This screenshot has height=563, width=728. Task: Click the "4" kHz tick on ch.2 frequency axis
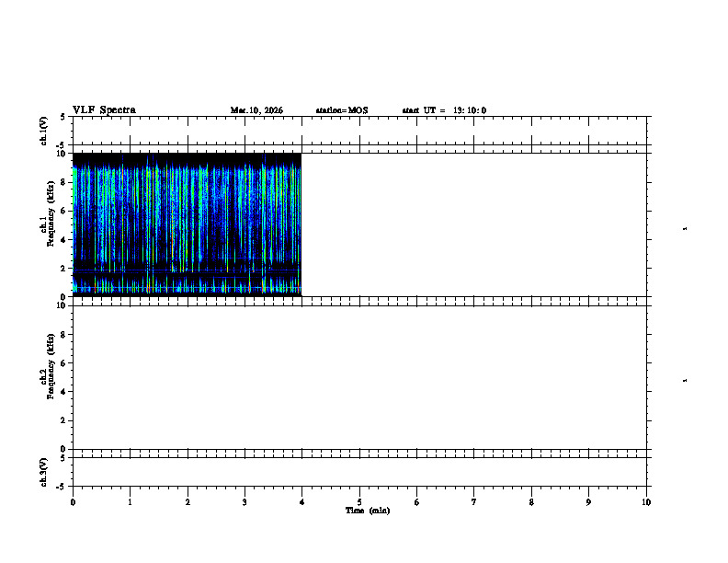point(63,392)
